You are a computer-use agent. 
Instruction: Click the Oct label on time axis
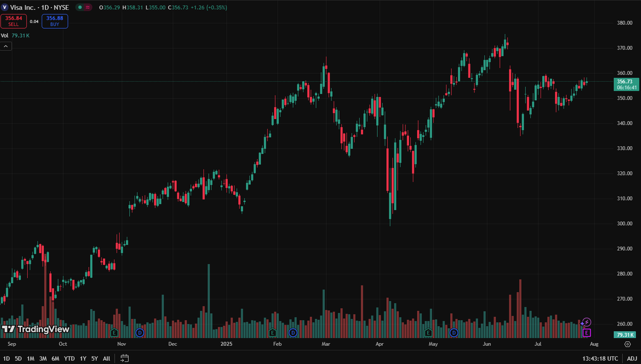coord(63,344)
